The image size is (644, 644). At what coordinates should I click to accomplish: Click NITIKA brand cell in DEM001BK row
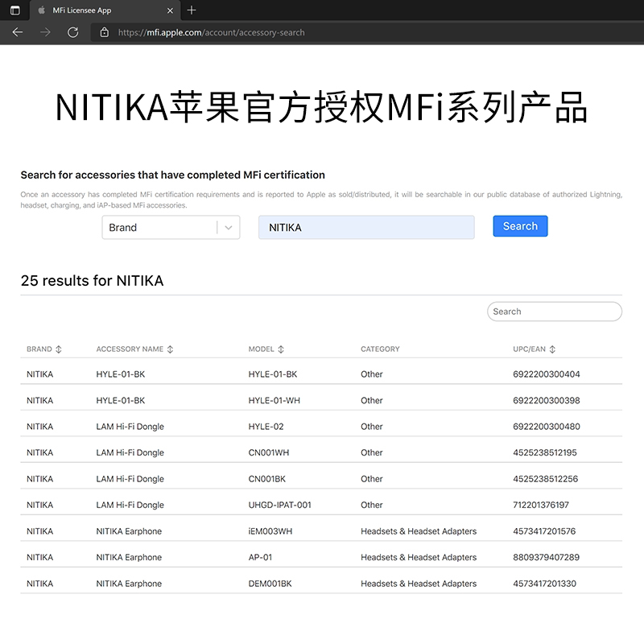(39, 584)
